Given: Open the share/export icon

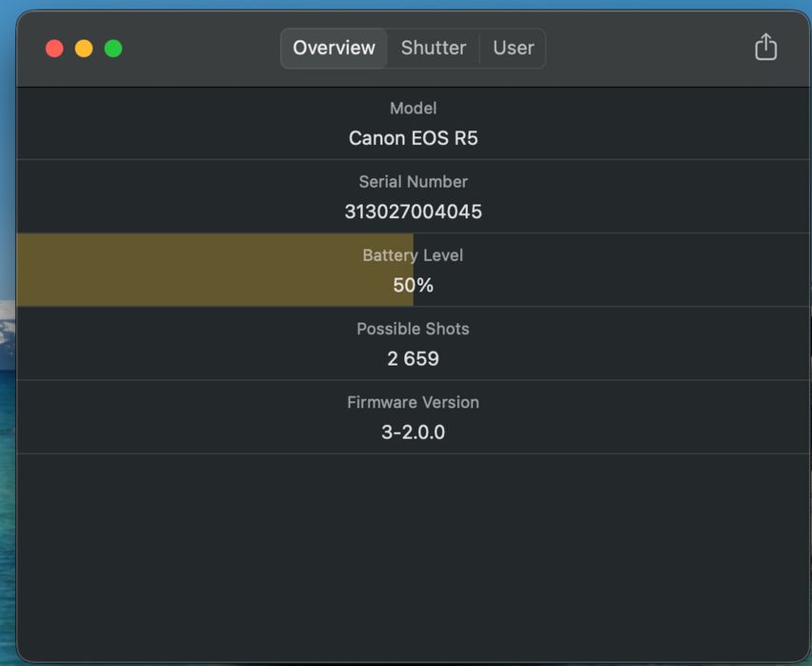Looking at the screenshot, I should (765, 47).
